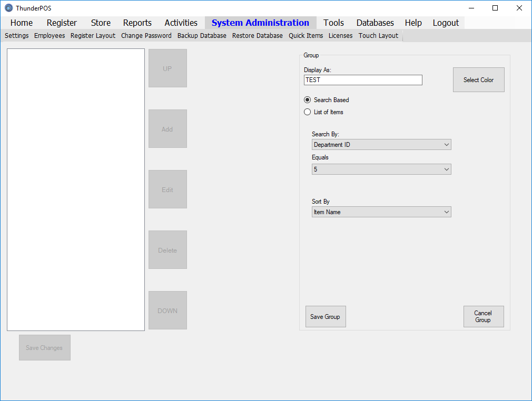The height and width of the screenshot is (401, 532).
Task: Expand the Search By dropdown
Action: point(381,145)
